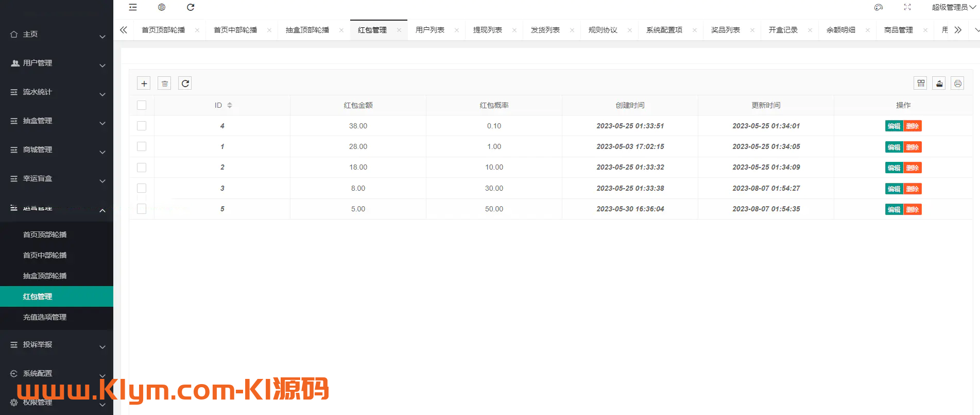Toggle the sidebar collapse icon in header
Viewport: 980px width, 415px height.
pos(133,7)
